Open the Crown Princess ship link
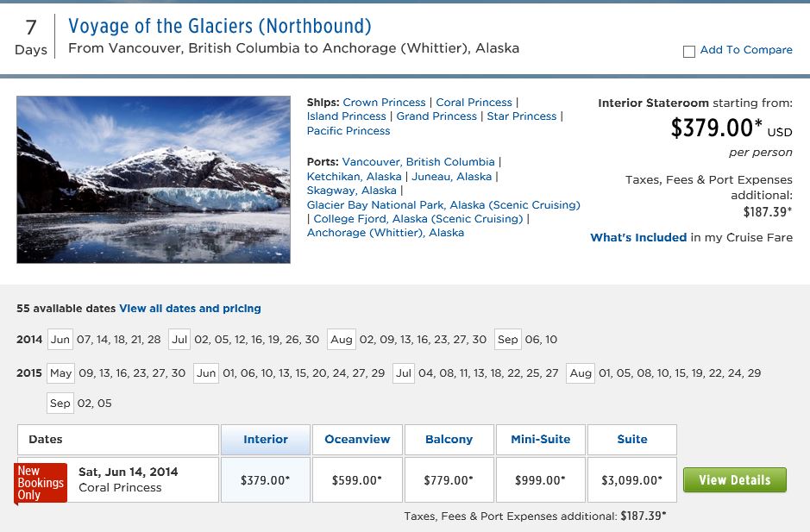 pos(384,103)
